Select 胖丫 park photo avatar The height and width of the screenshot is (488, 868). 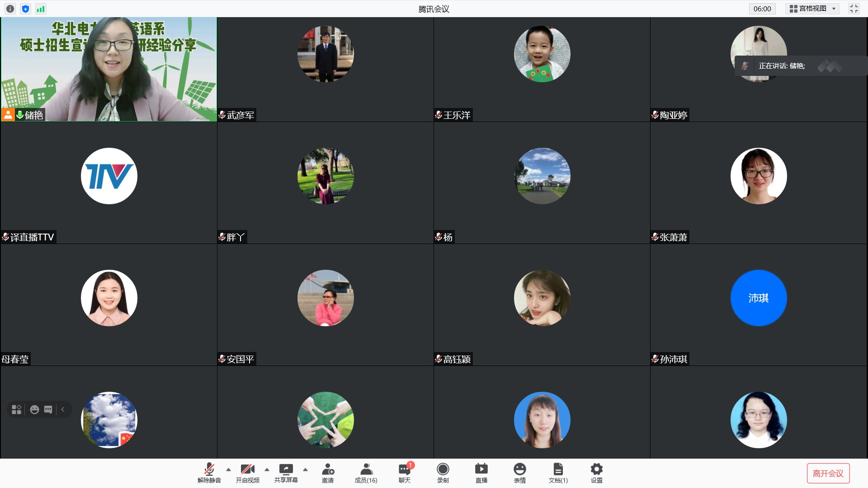pos(325,176)
